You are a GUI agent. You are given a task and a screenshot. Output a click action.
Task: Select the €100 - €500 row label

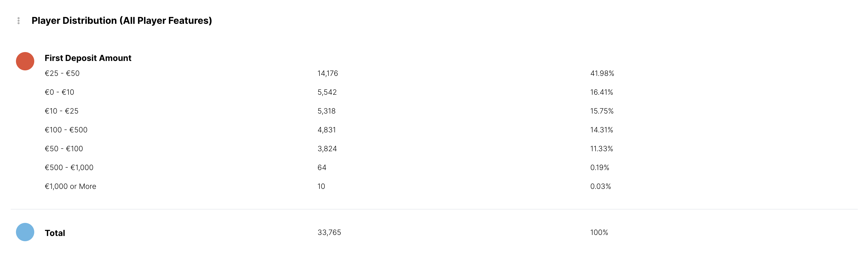66,130
